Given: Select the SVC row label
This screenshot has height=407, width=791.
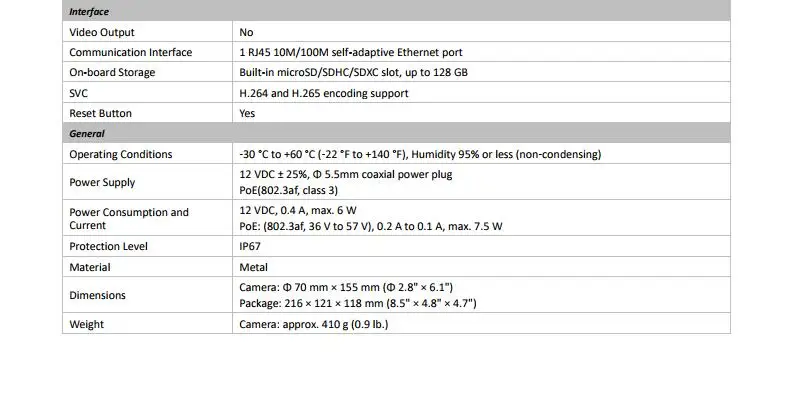Looking at the screenshot, I should click(x=78, y=93).
